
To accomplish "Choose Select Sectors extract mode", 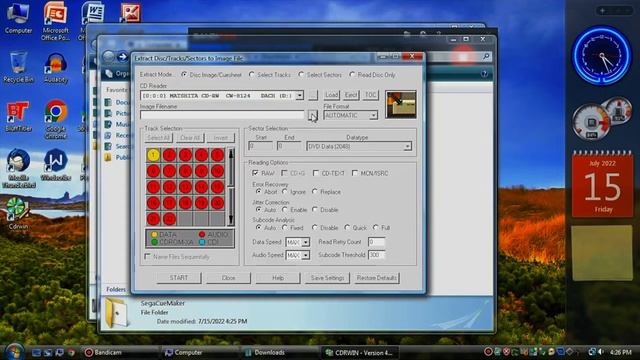I will click(x=301, y=75).
